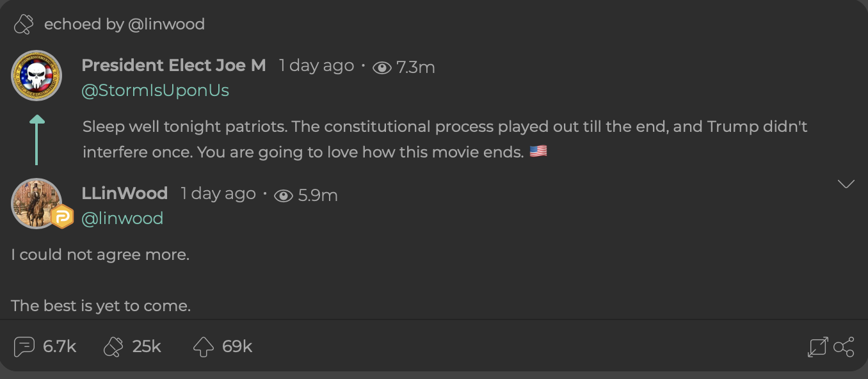Follow the teal arrow to the parent post
The height and width of the screenshot is (379, 868).
coord(37,140)
